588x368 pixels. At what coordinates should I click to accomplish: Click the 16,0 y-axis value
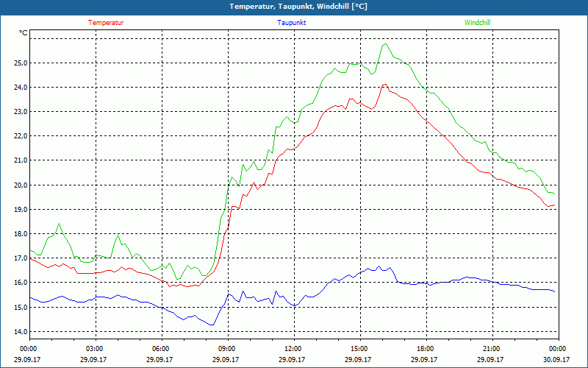[21, 283]
